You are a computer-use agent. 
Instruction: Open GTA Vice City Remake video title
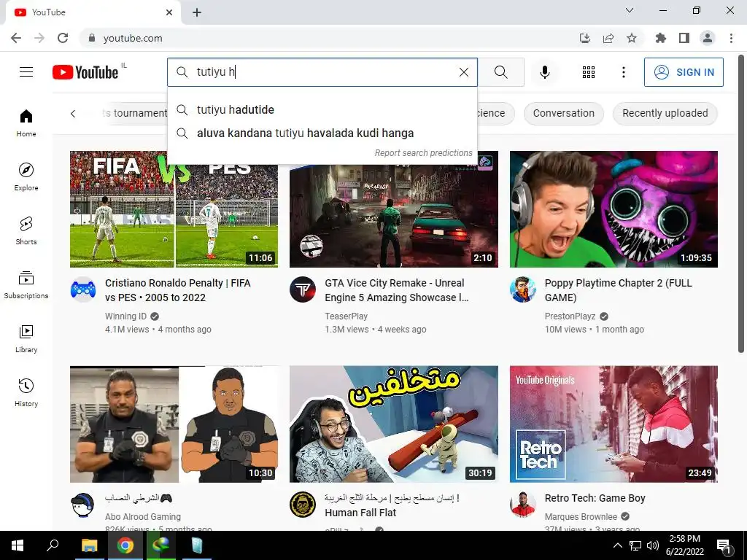[x=396, y=290]
